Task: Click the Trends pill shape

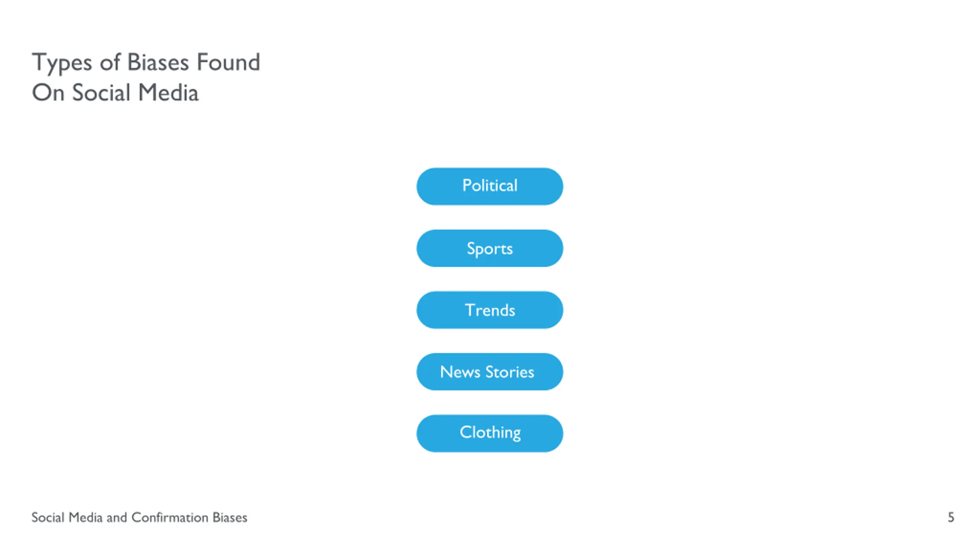Action: click(490, 310)
